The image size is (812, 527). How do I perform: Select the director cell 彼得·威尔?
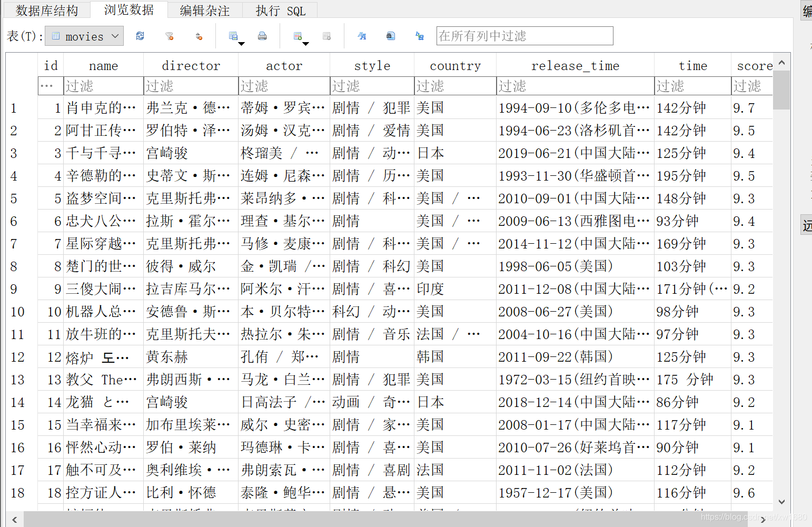pyautogui.click(x=191, y=266)
